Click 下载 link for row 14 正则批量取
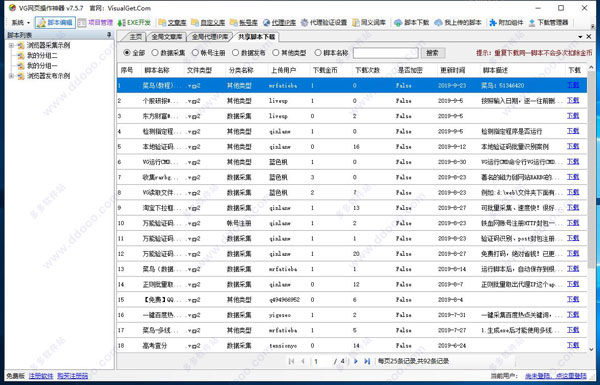Image resolution: width=600 pixels, height=385 pixels. pyautogui.click(x=573, y=284)
